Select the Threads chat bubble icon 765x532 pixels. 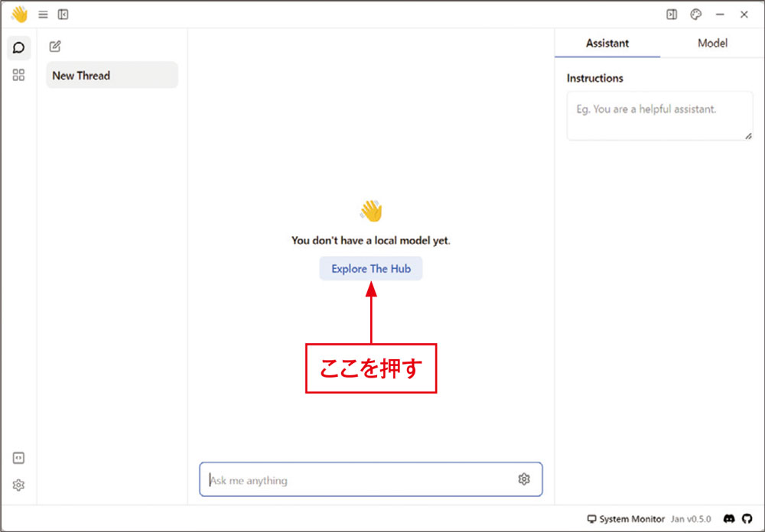pos(19,47)
